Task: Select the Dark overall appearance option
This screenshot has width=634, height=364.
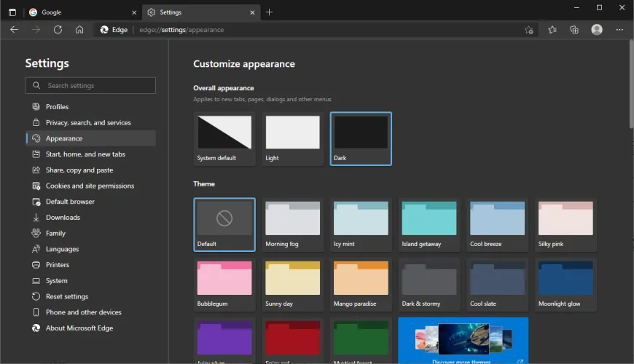Action: 361,138
